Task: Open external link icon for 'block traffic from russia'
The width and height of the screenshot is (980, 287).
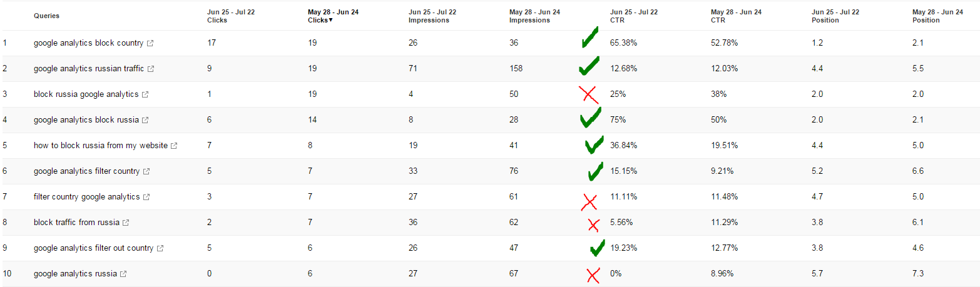Action: [x=126, y=223]
